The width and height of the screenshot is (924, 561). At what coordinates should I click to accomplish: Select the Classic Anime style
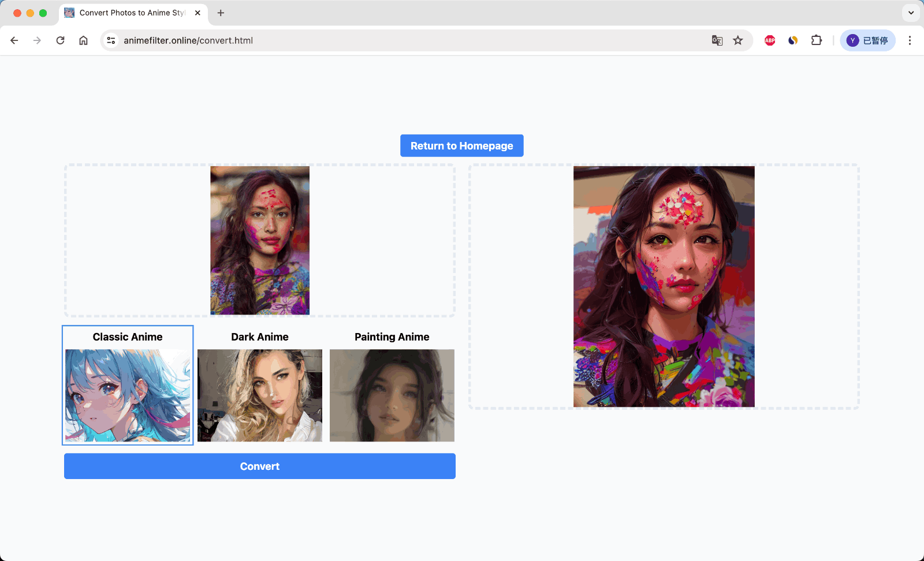click(x=128, y=385)
